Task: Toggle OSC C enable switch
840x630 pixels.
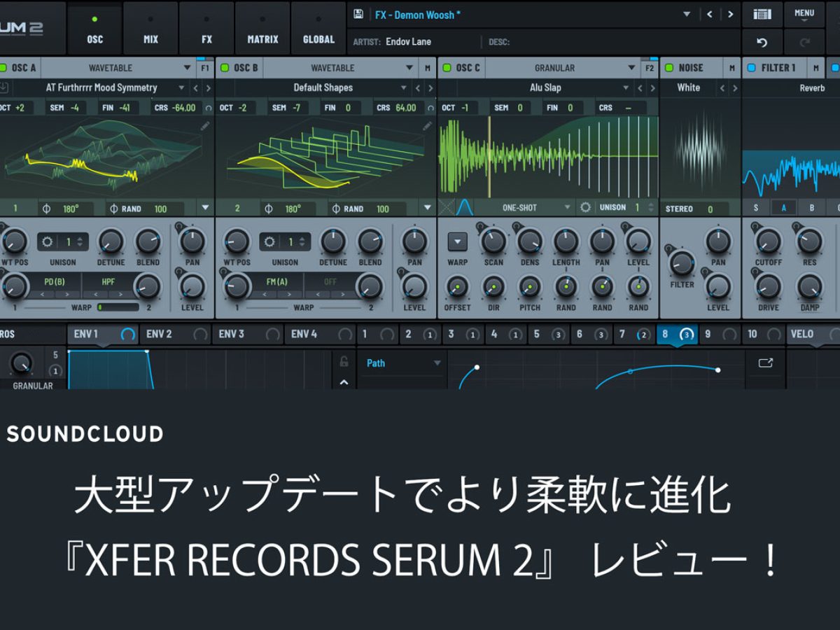Action: tap(447, 68)
